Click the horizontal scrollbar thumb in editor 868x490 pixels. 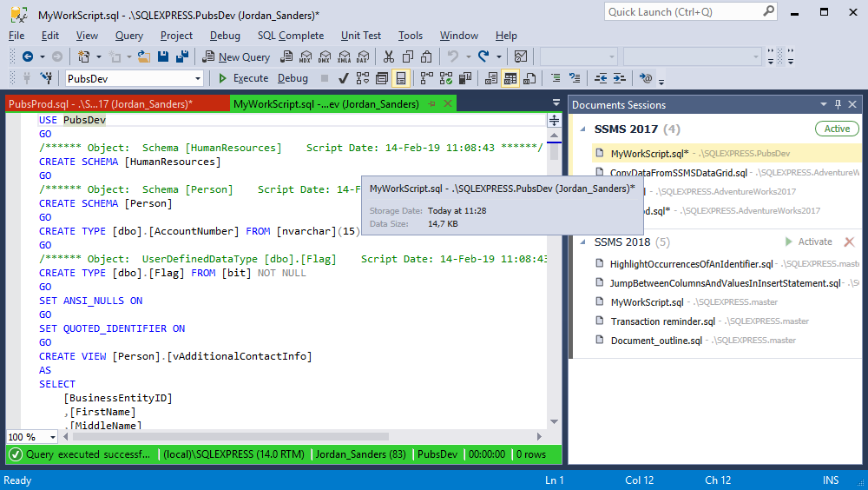coord(230,437)
